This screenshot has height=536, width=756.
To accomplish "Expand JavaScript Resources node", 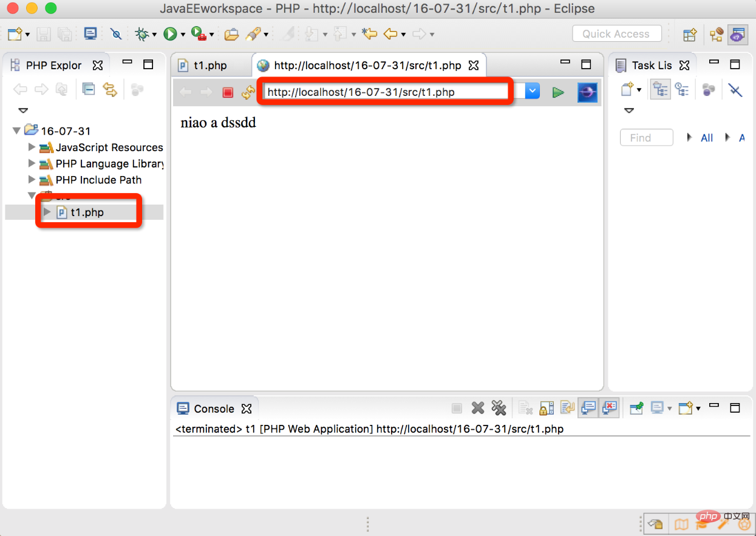I will (x=32, y=147).
